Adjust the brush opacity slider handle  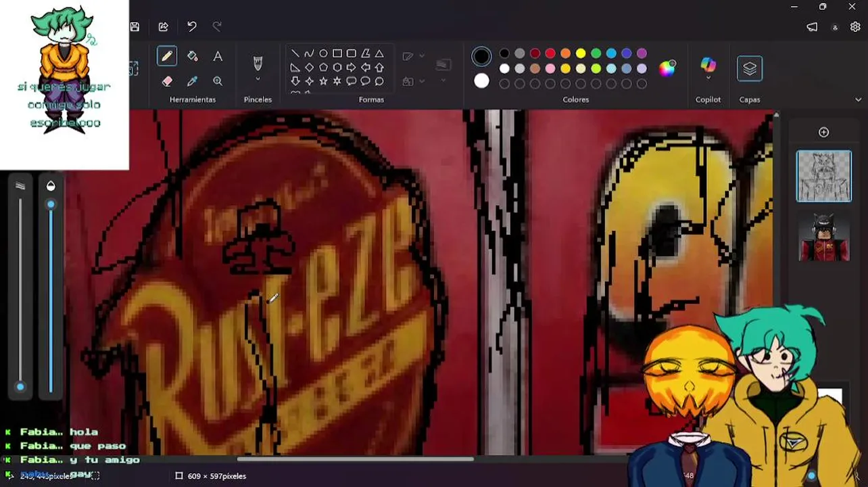pos(51,204)
